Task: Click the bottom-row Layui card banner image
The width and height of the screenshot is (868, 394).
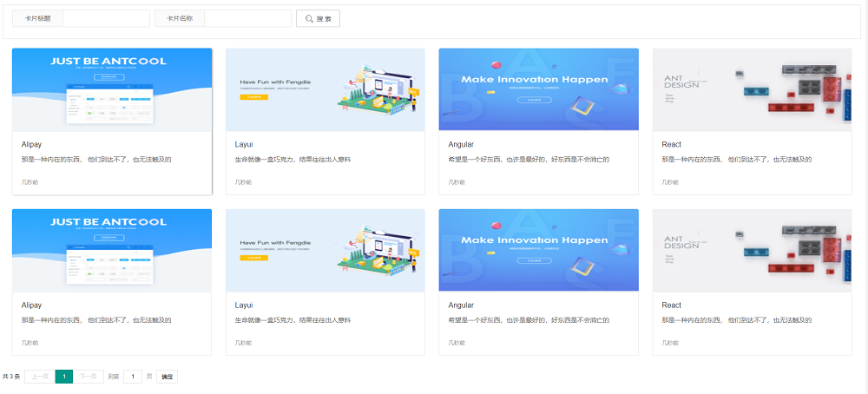Action: (325, 250)
